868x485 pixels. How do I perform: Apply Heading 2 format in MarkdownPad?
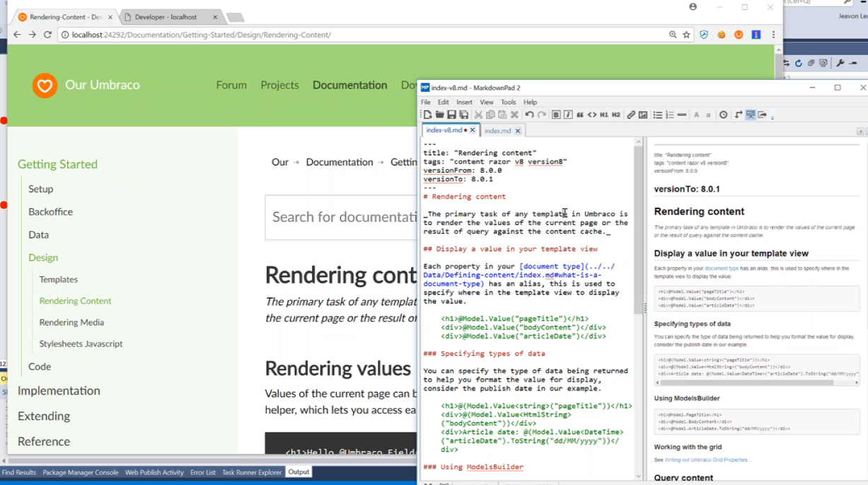click(616, 115)
